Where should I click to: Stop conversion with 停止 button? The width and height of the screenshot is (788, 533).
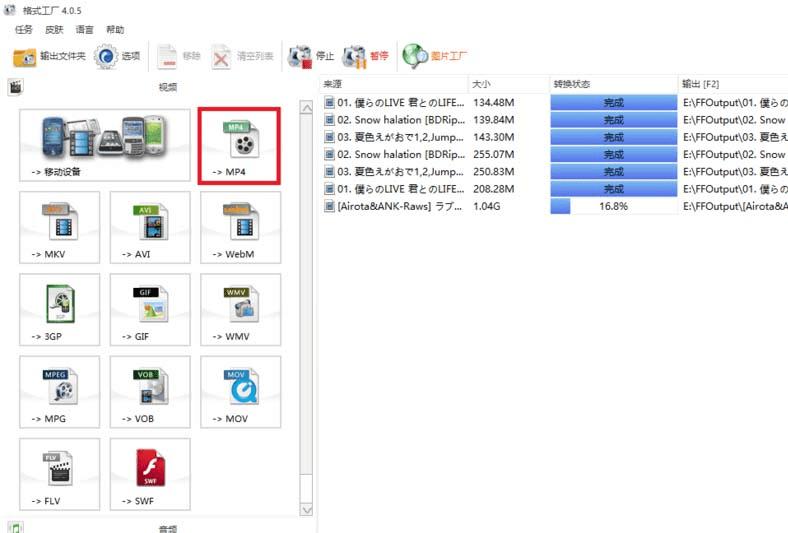(x=311, y=56)
